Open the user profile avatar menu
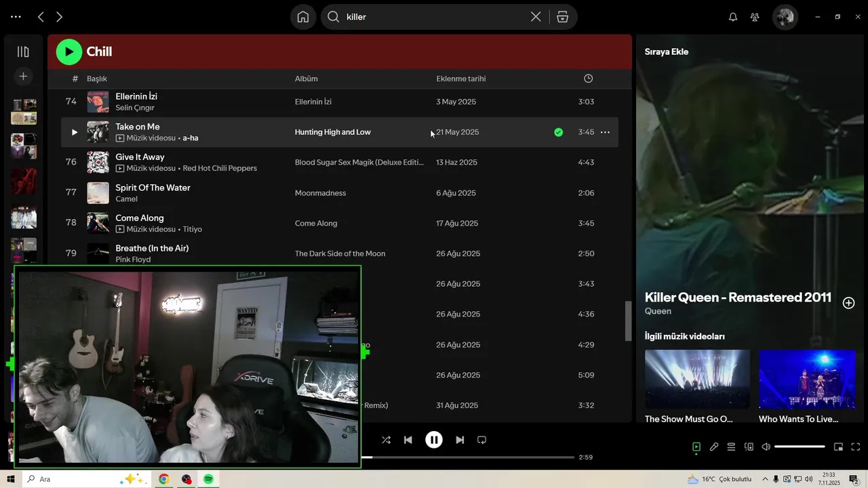Viewport: 868px width, 488px height. click(785, 17)
